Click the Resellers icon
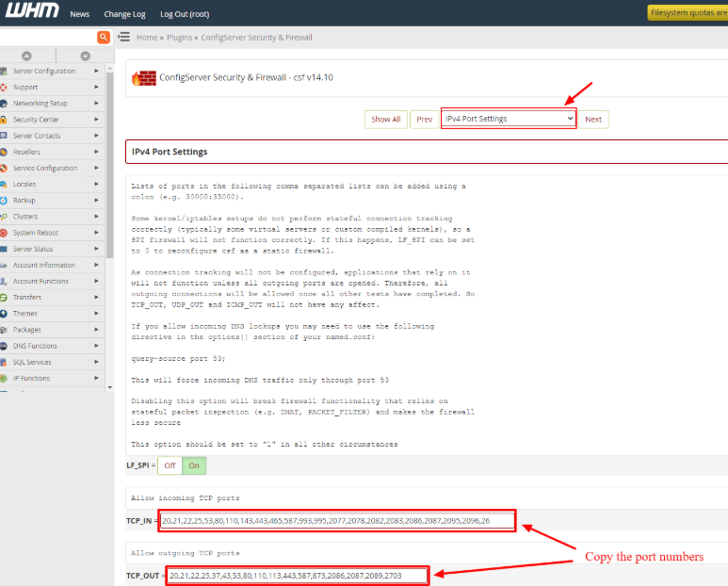Image resolution: width=728 pixels, height=586 pixels. point(4,152)
